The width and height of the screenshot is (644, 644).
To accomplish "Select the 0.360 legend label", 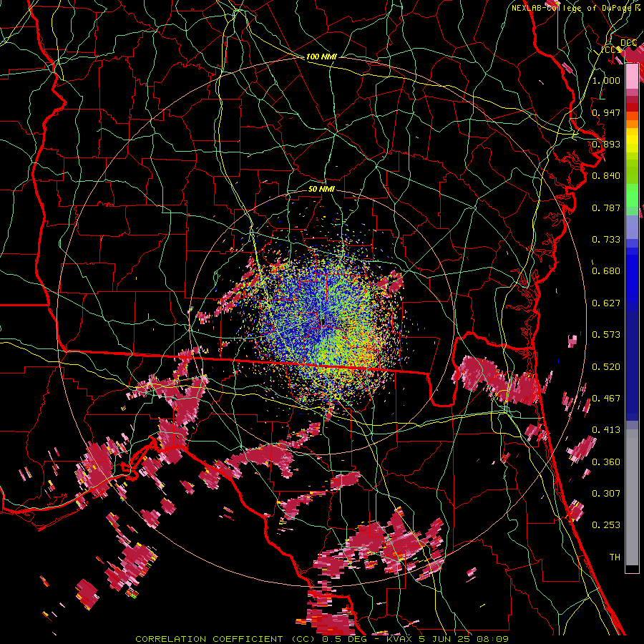I will (x=606, y=462).
